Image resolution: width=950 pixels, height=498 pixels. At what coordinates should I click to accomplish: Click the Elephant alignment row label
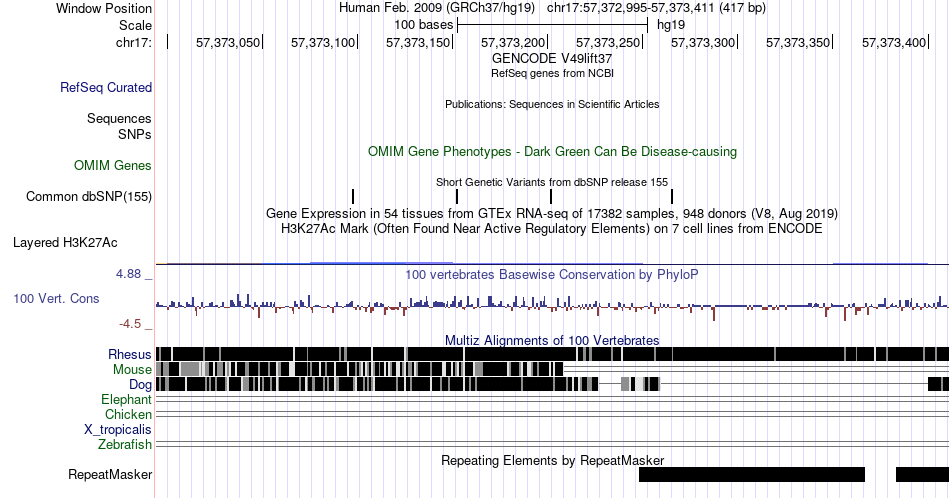pyautogui.click(x=127, y=399)
